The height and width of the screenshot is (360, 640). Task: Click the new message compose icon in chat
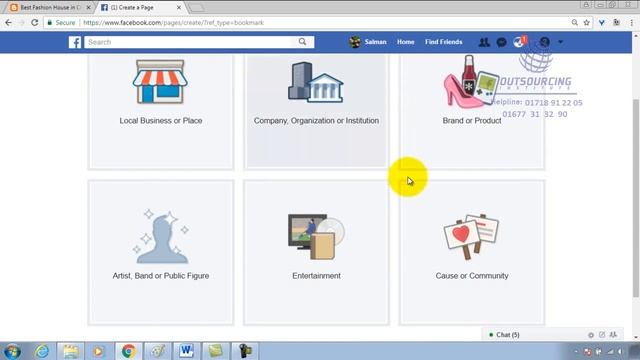(602, 335)
